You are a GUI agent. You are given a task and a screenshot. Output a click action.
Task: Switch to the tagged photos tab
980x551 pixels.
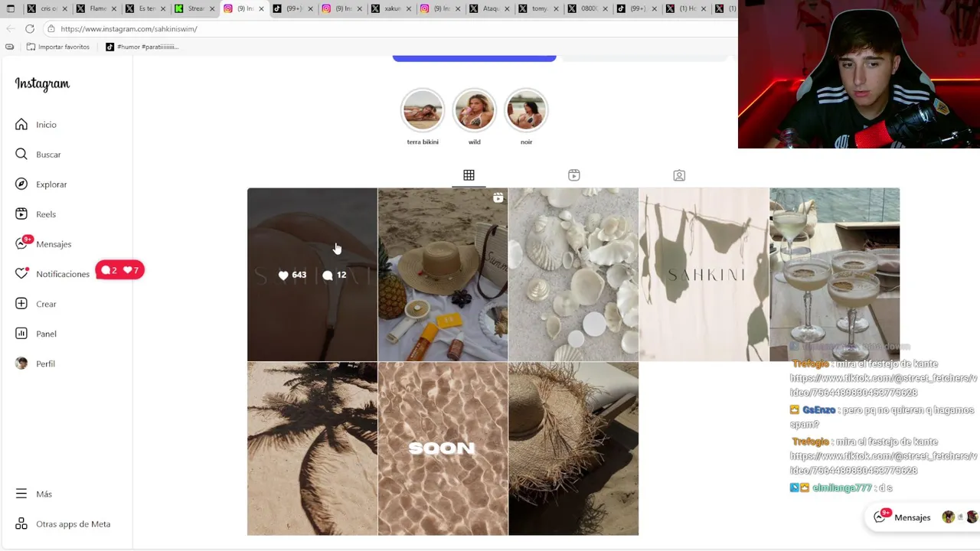(x=679, y=175)
